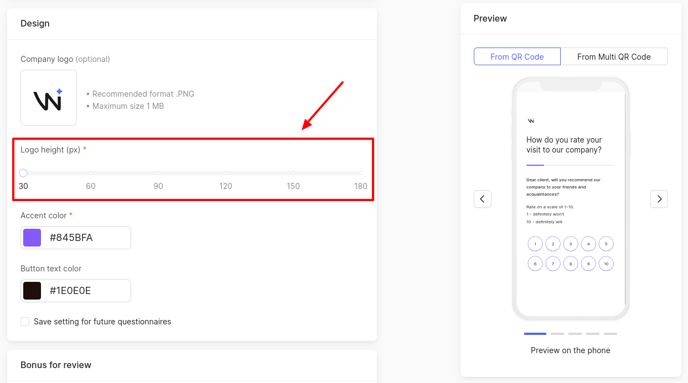The height and width of the screenshot is (383, 688).
Task: Select rating 1 in phone preview
Action: coord(535,244)
